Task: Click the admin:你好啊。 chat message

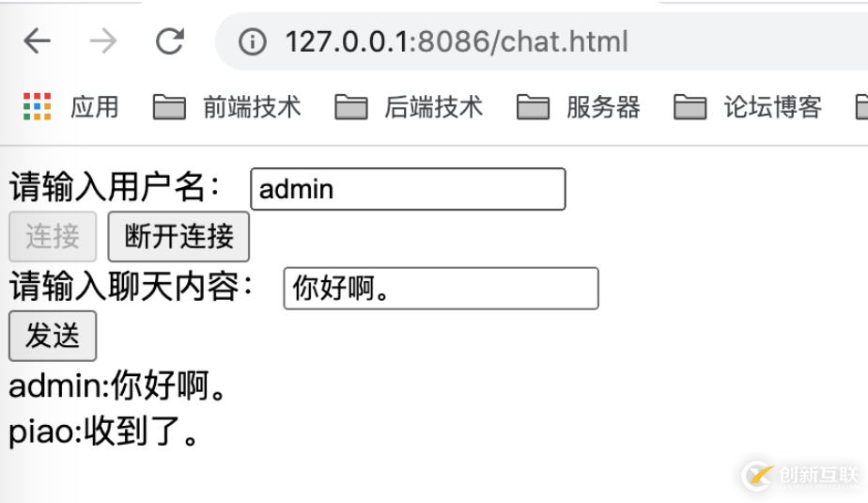Action: [x=118, y=386]
